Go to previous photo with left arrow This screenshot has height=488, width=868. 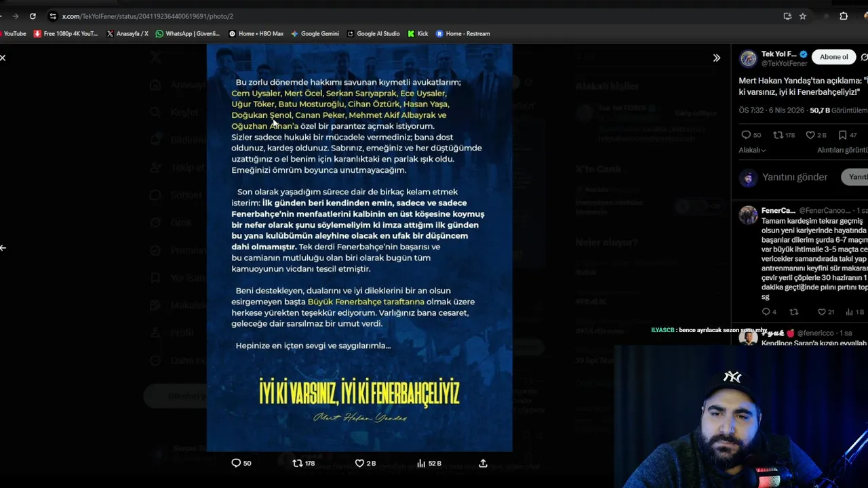tap(3, 247)
